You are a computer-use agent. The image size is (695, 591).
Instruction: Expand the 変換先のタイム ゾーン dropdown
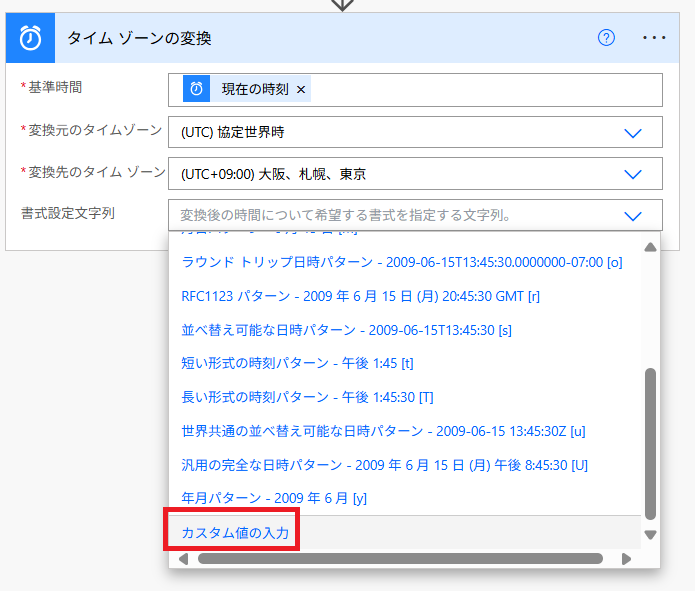point(632,174)
